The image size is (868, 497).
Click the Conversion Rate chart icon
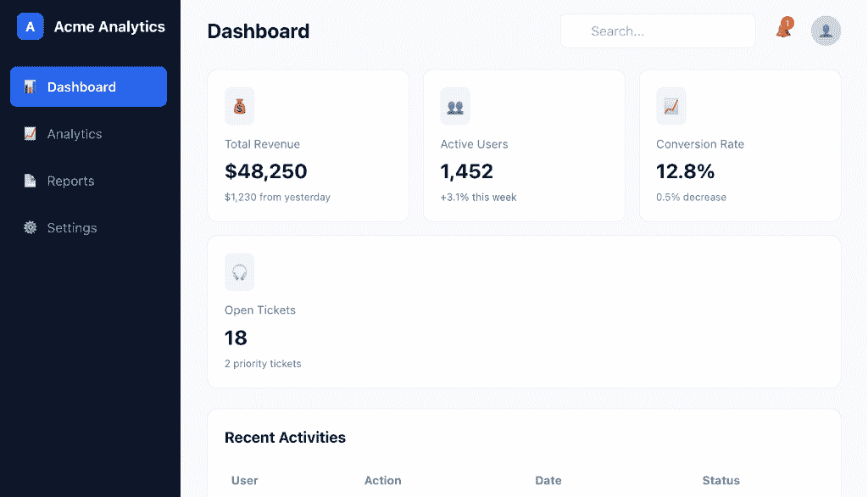pos(671,106)
